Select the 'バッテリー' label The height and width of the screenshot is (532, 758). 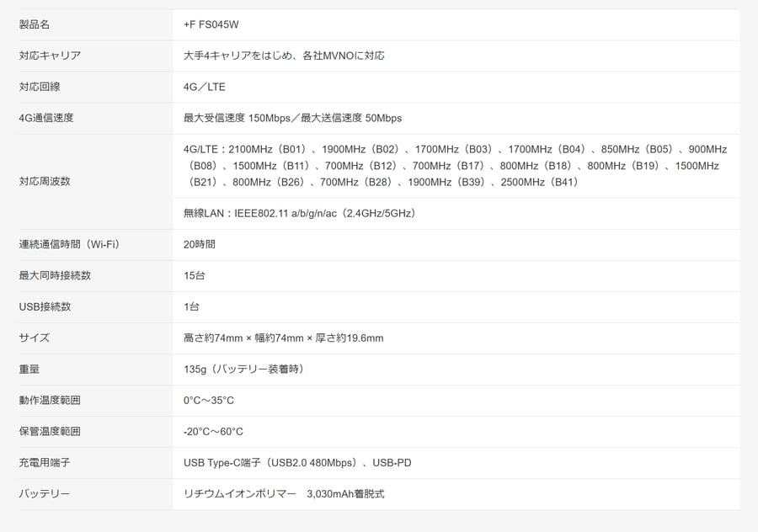(45, 494)
